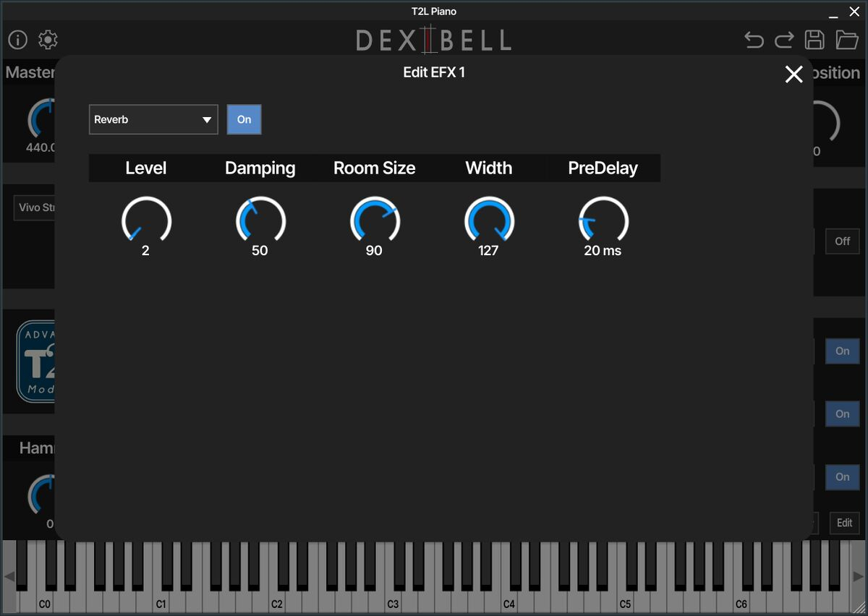The width and height of the screenshot is (868, 616).
Task: Close the Edit EFX 1 dialog
Action: point(793,74)
